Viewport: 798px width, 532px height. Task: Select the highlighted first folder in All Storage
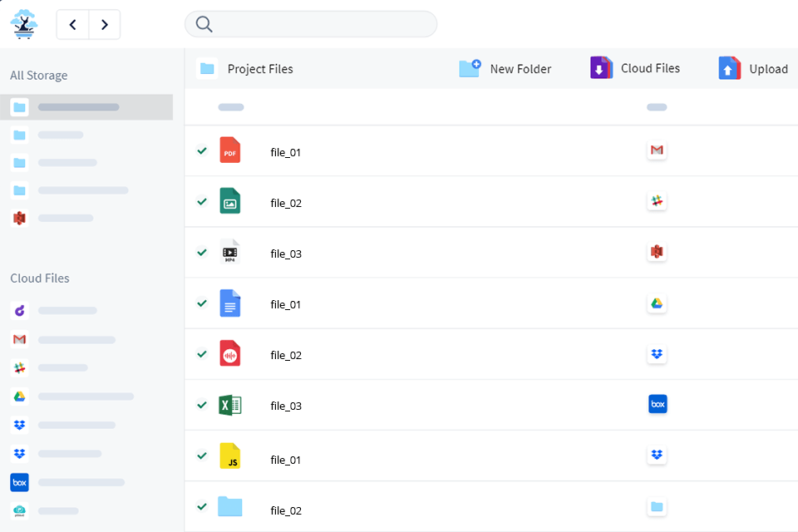click(78, 107)
